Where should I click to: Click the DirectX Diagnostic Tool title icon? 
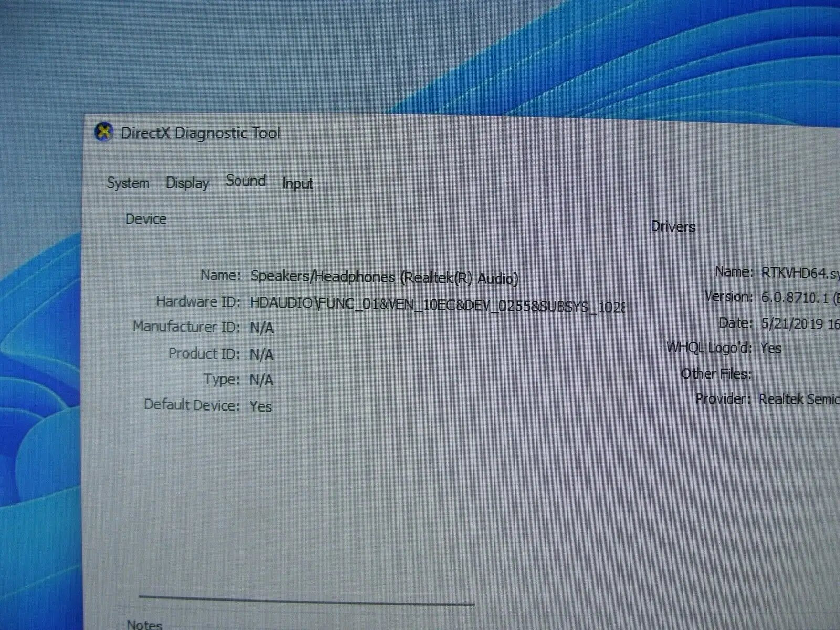(x=104, y=132)
